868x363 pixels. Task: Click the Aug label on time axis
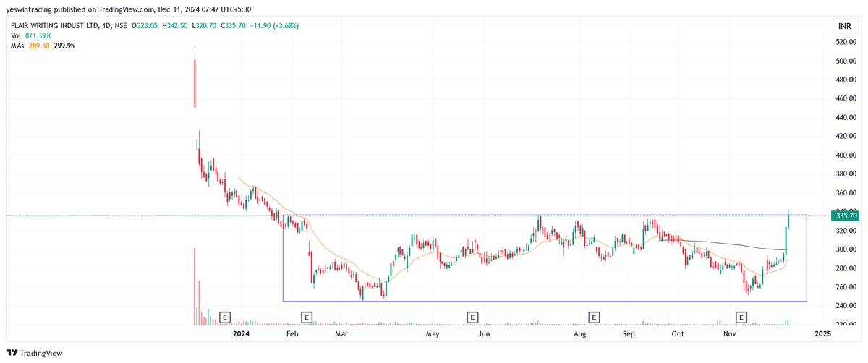(x=579, y=335)
